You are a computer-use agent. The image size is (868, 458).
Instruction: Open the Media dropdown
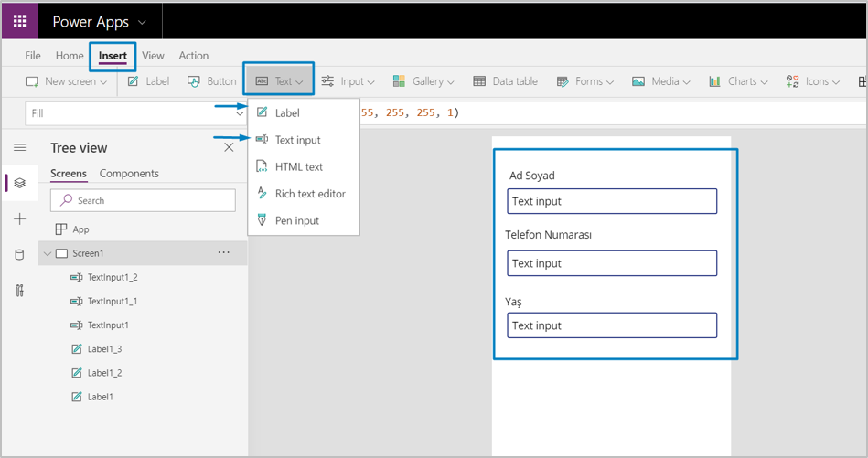coord(661,81)
